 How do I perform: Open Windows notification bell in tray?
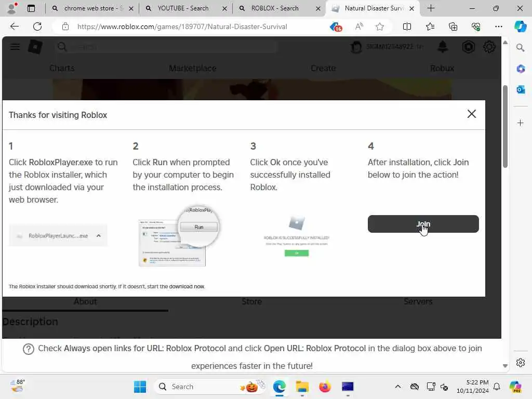tap(496, 387)
